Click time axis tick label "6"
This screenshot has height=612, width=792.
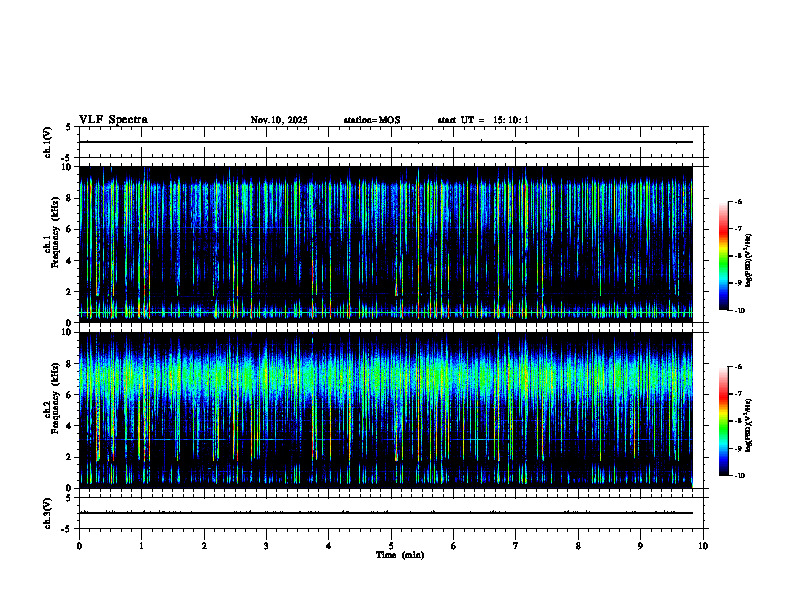pyautogui.click(x=454, y=546)
